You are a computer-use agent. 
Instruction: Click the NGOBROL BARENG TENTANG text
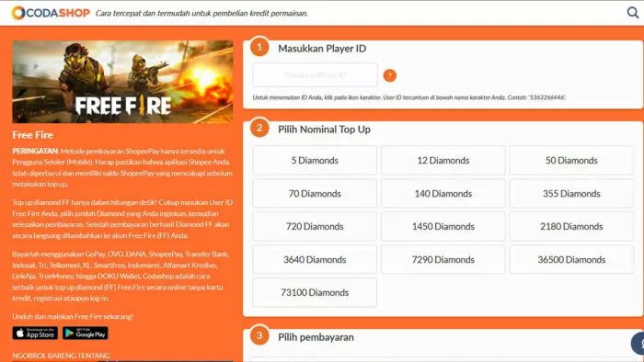(x=62, y=356)
